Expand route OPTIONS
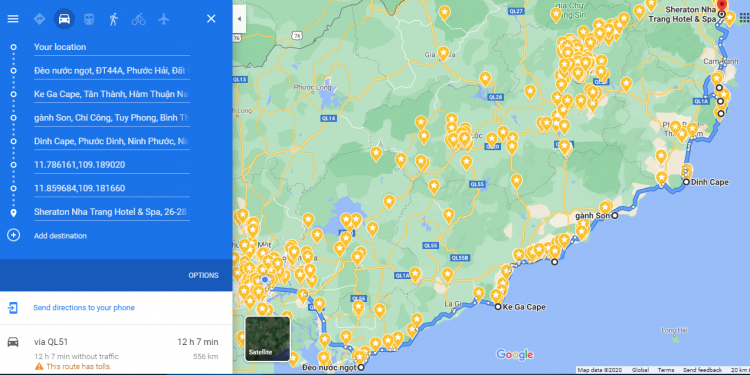This screenshot has width=750, height=375. pyautogui.click(x=203, y=276)
